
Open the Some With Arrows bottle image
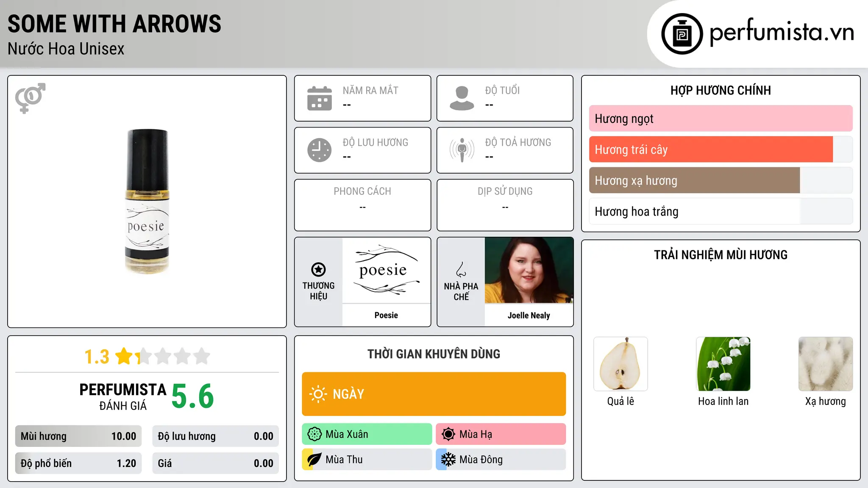click(x=147, y=201)
